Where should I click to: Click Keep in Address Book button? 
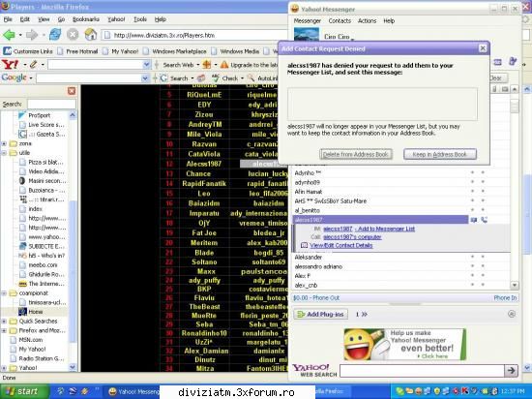point(440,154)
